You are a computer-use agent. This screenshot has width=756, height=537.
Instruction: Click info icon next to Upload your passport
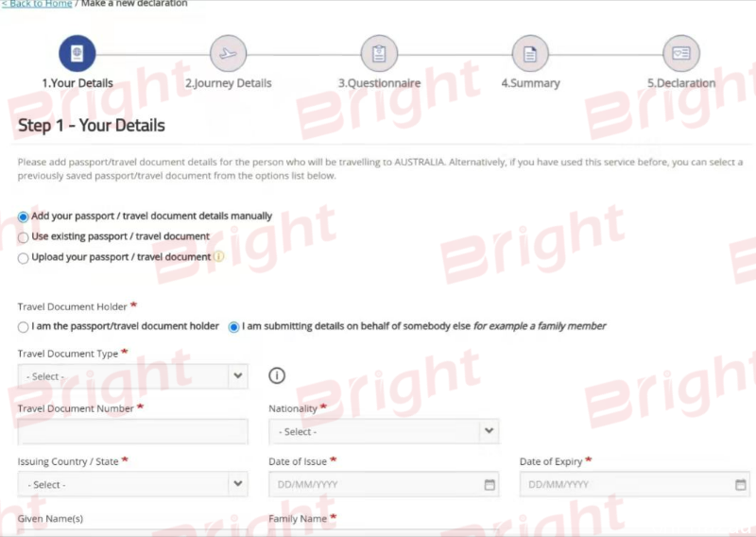[x=218, y=256]
